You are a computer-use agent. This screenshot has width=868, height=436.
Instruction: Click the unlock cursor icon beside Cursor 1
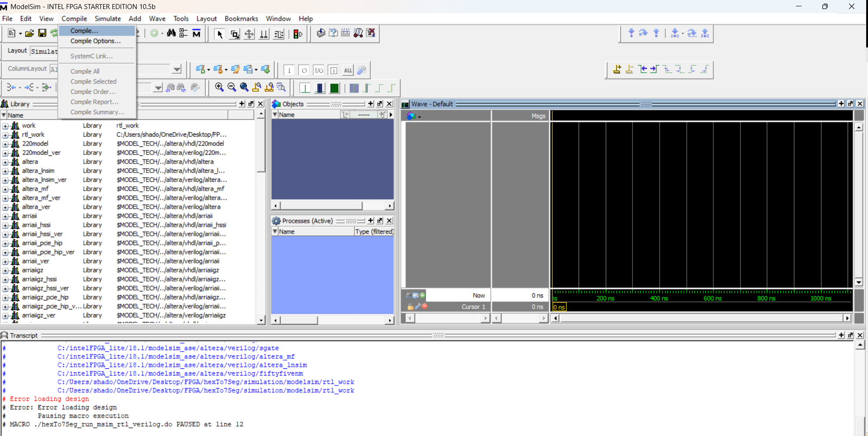coord(410,306)
